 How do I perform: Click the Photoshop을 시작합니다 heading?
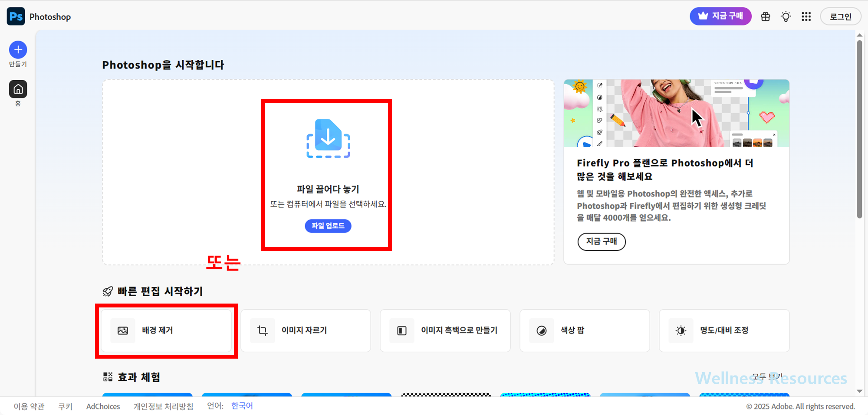click(163, 65)
